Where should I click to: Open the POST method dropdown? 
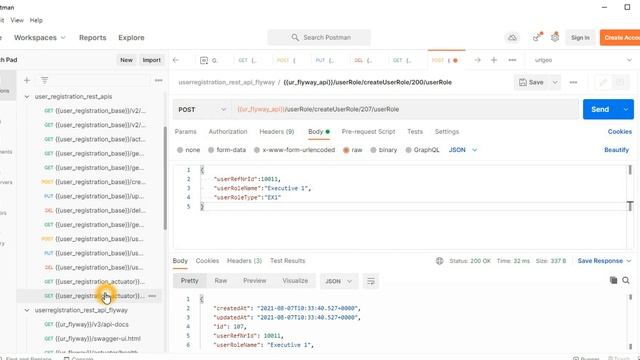tap(202, 109)
